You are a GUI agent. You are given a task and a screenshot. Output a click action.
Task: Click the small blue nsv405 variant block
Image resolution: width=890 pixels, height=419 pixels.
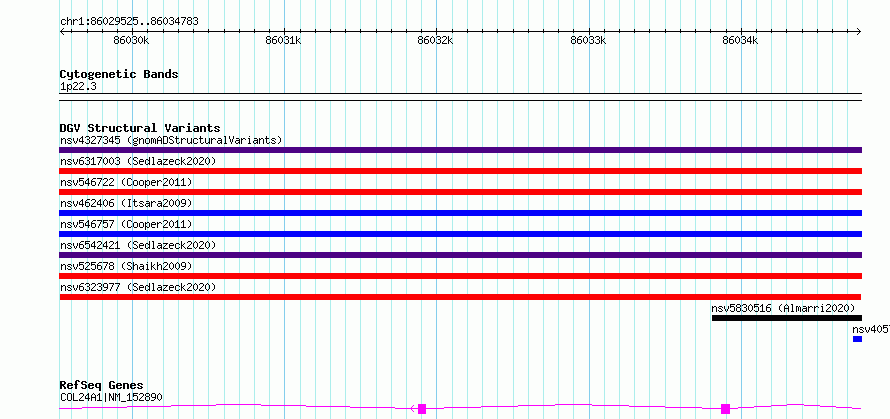(x=857, y=339)
